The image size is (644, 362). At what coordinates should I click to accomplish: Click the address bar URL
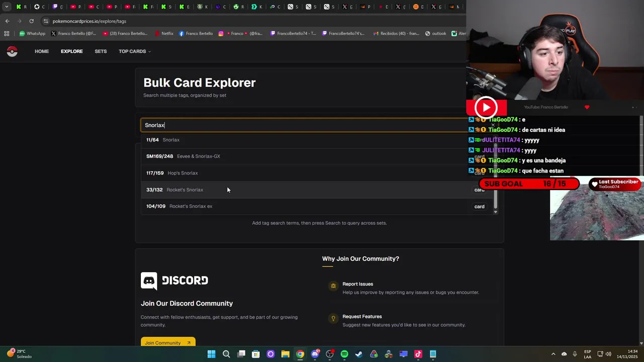pos(90,21)
